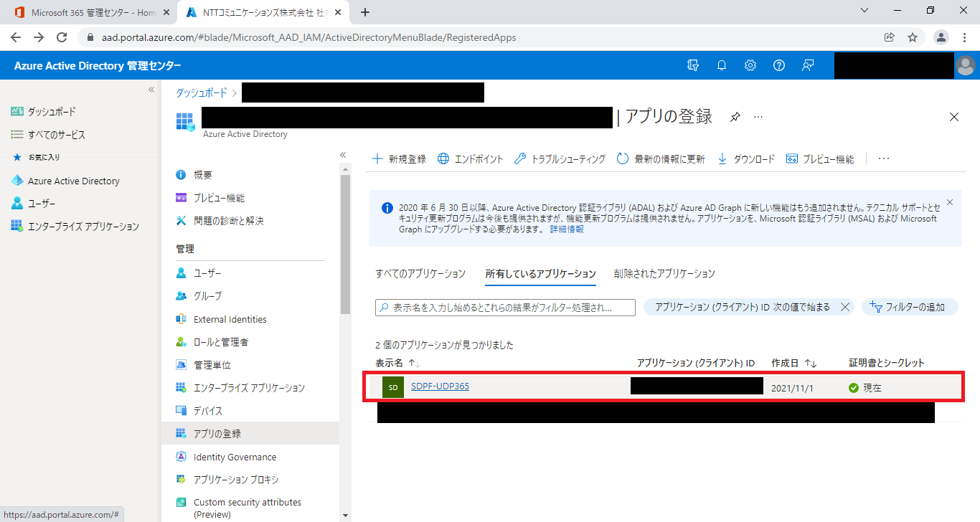Switch to すべてのアプリケーション tab
This screenshot has height=522, width=980.
420,274
